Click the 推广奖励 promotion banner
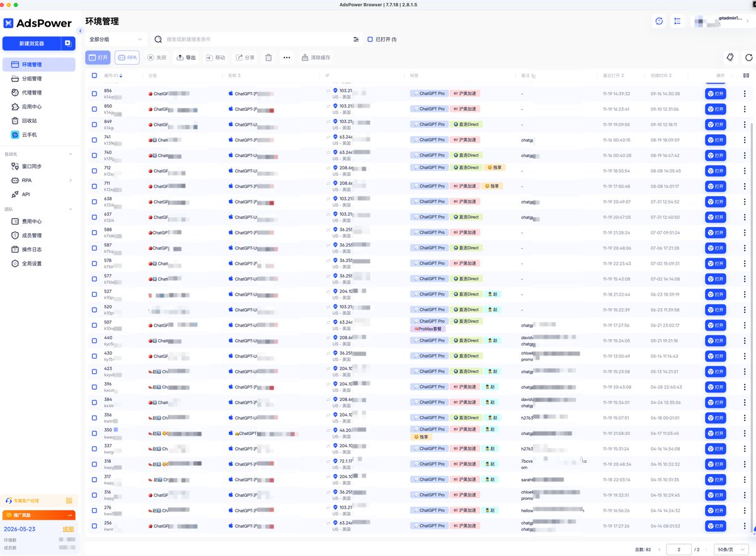Viewport: 756px width, 556px height. pyautogui.click(x=39, y=515)
